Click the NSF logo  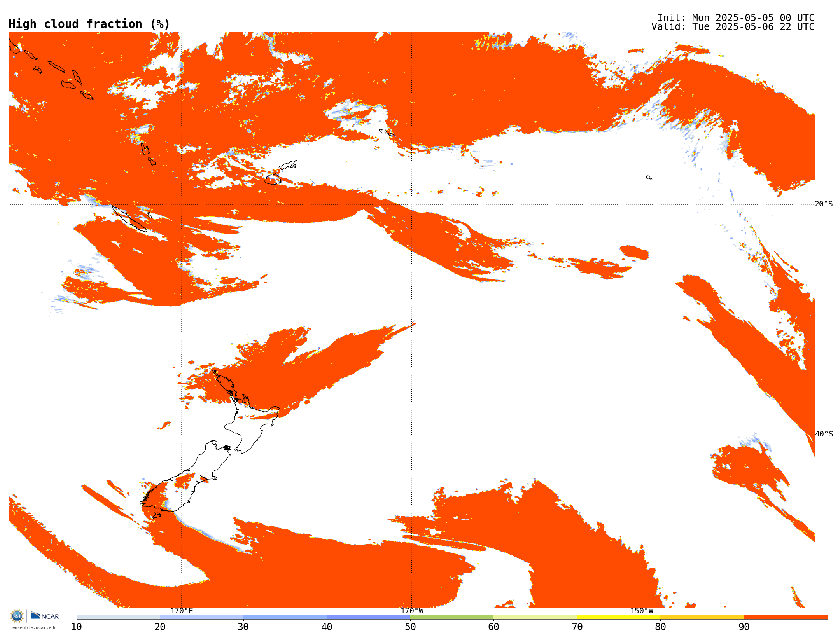coord(17,616)
